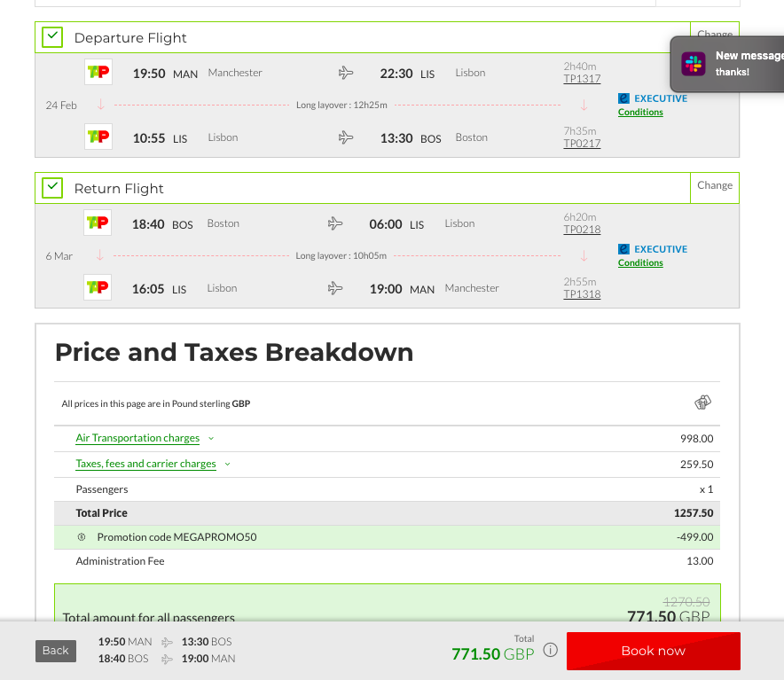Click Change for the Departure Flight

click(x=715, y=34)
